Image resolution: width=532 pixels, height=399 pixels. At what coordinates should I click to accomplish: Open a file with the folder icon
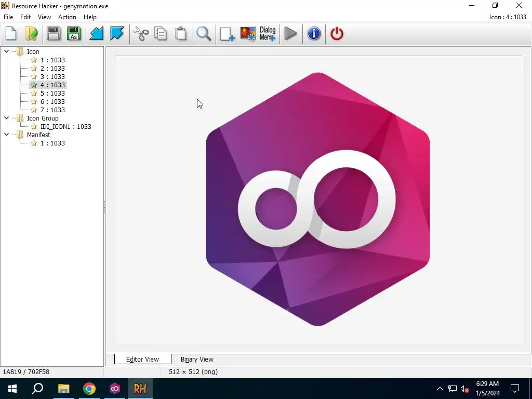click(x=32, y=34)
